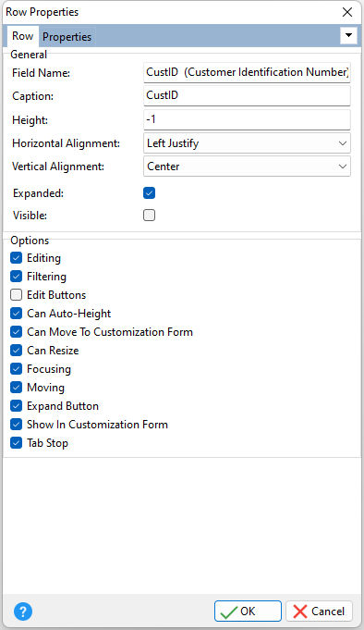Toggle Can Auto-Height checkbox
The height and width of the screenshot is (630, 364).
point(16,314)
